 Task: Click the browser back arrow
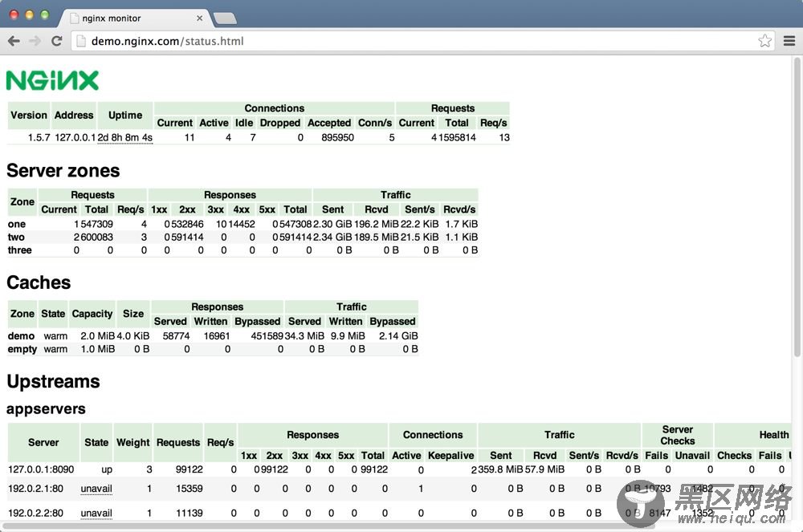pyautogui.click(x=14, y=41)
